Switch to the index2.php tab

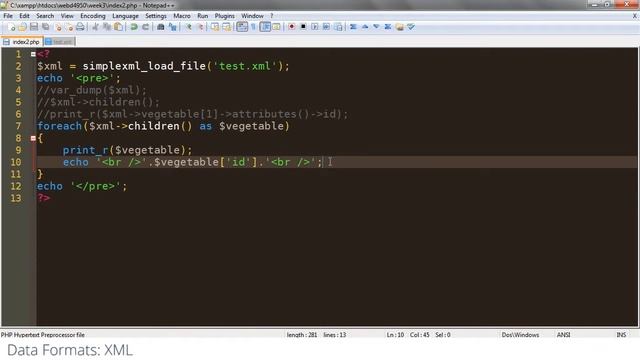coord(21,42)
